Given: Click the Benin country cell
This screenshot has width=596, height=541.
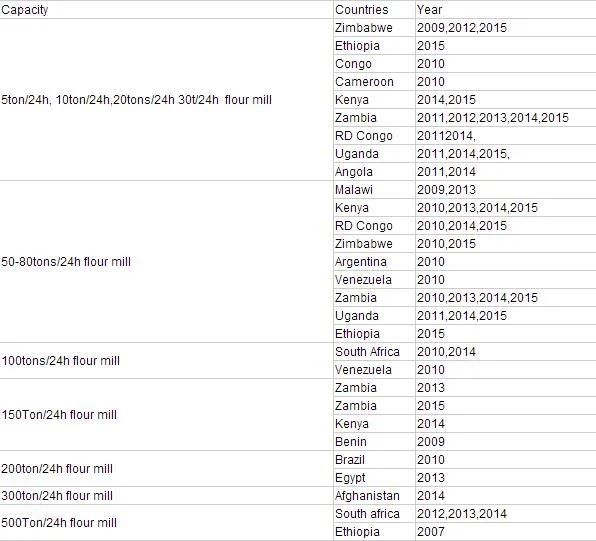Looking at the screenshot, I should coord(374,441).
